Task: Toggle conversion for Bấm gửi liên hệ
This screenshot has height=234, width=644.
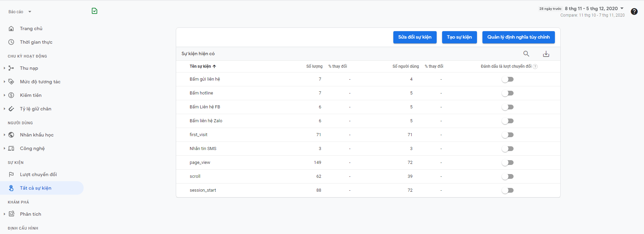Action: (x=508, y=79)
